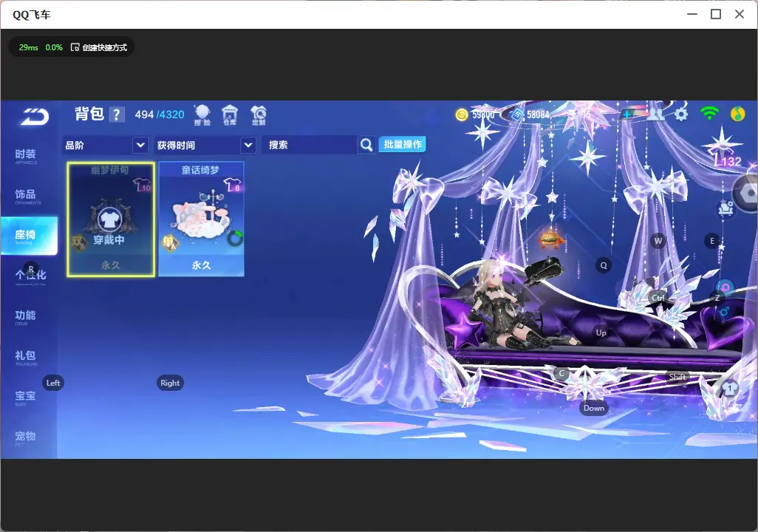758x532 pixels.
Task: Switch to the 礼包 tab
Action: click(x=26, y=356)
